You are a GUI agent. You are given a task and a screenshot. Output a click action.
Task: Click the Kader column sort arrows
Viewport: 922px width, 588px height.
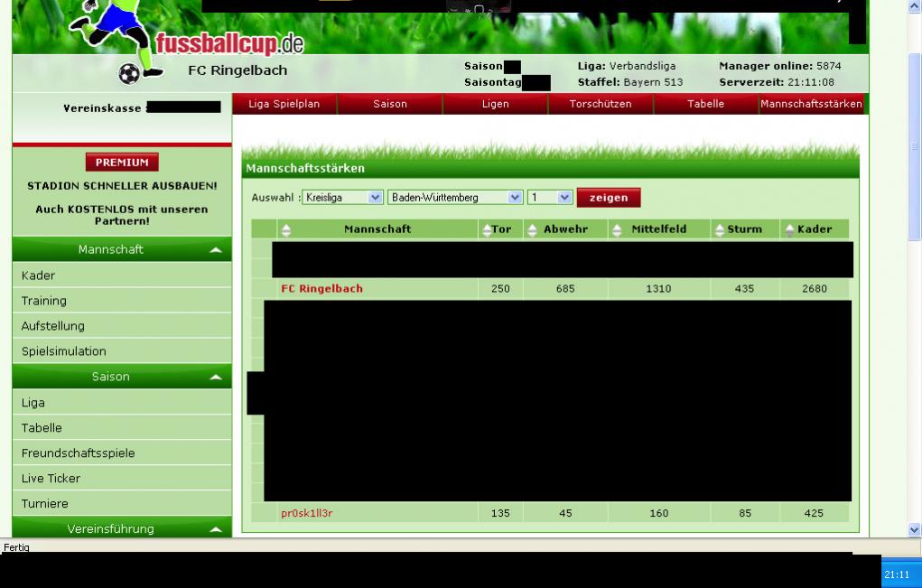[788, 229]
